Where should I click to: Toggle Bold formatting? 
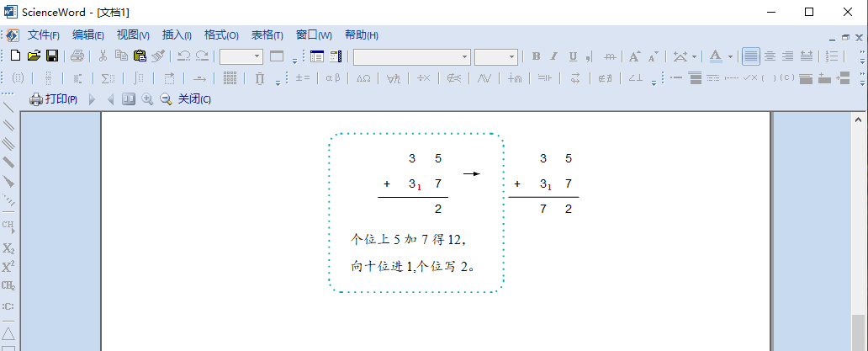[x=536, y=56]
